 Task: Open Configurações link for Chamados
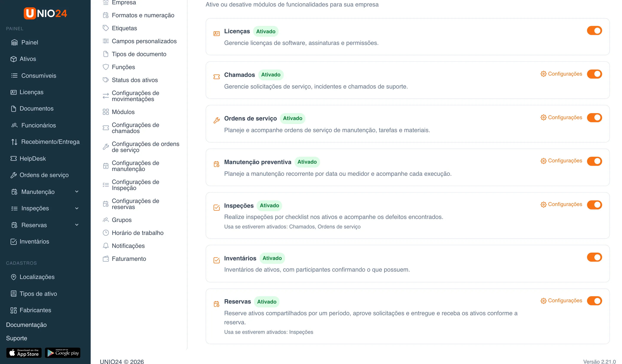click(561, 74)
